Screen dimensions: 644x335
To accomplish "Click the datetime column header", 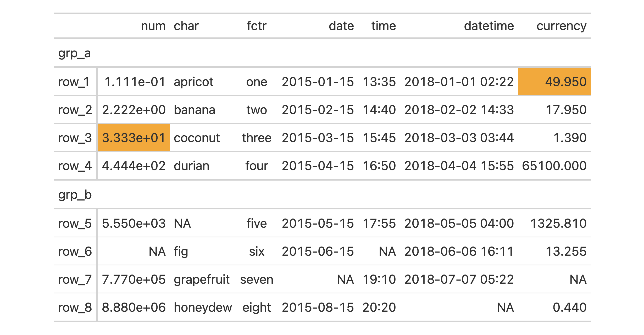I will click(x=489, y=26).
